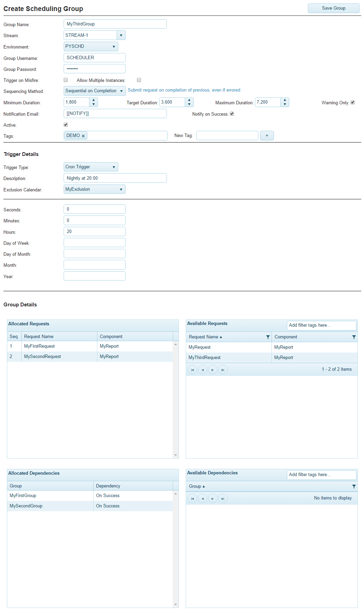Click the plus button to add new tag

267,136
